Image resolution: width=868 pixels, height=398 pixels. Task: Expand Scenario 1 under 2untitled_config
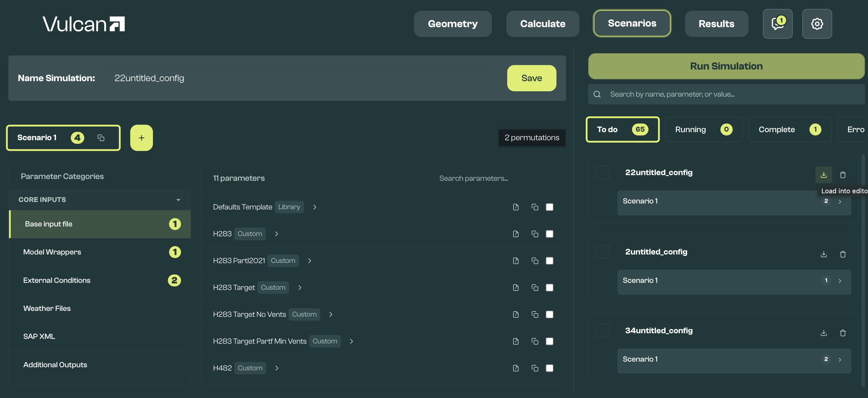point(840,281)
